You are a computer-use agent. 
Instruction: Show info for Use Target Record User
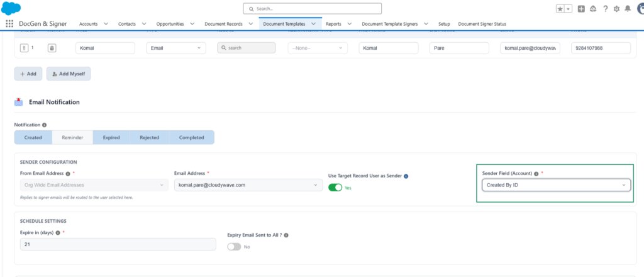[406, 176]
